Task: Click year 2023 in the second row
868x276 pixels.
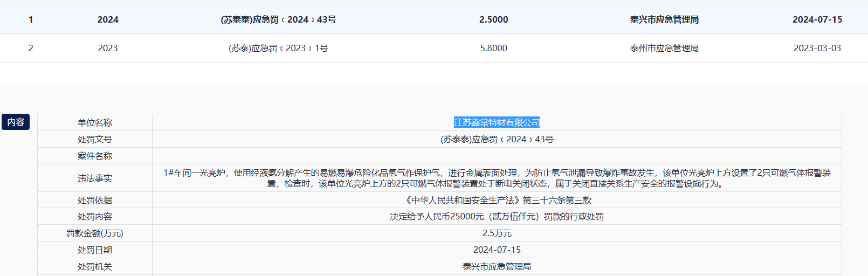Action: (108, 48)
